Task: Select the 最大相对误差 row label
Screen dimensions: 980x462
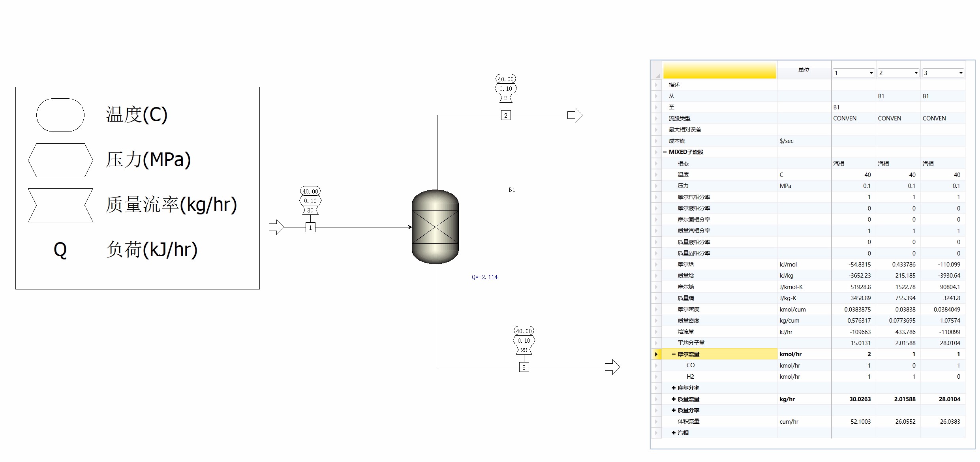Action: tap(685, 130)
